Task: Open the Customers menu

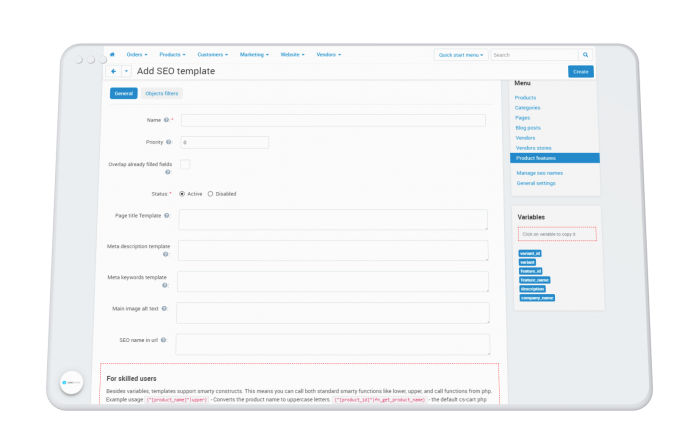Action: [x=212, y=54]
